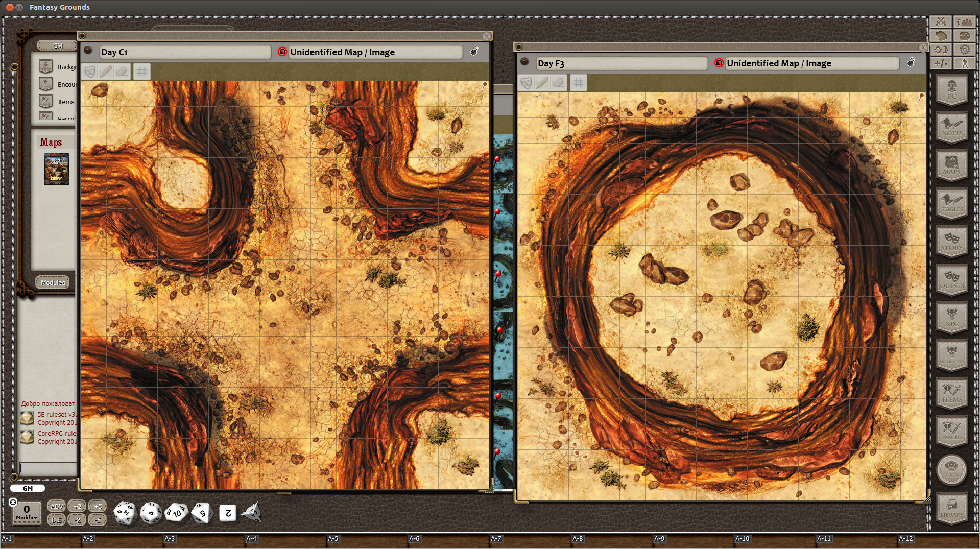Open the Tokens bag in the right sidebar
The width and height of the screenshot is (980, 549).
[951, 470]
